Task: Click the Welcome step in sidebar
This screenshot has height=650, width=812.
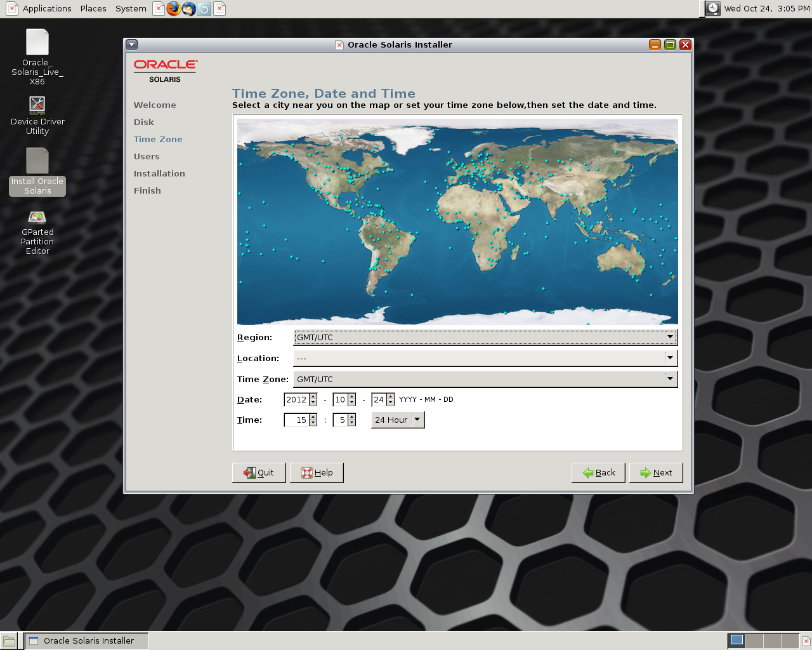Action: click(x=155, y=105)
